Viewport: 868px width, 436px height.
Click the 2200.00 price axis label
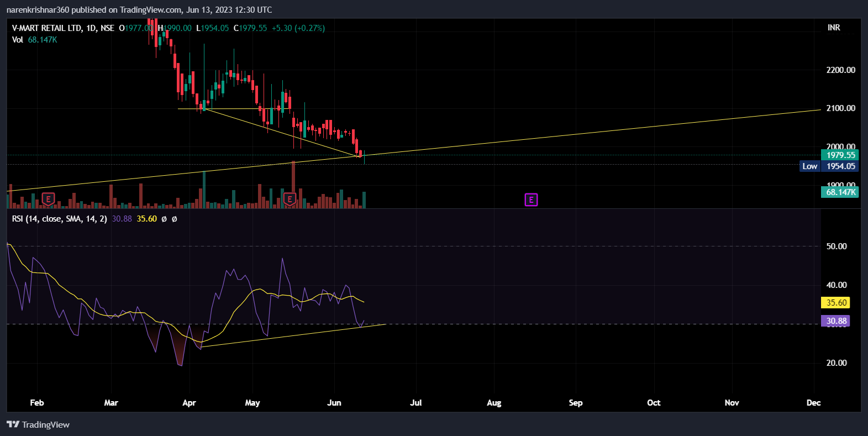pyautogui.click(x=840, y=70)
